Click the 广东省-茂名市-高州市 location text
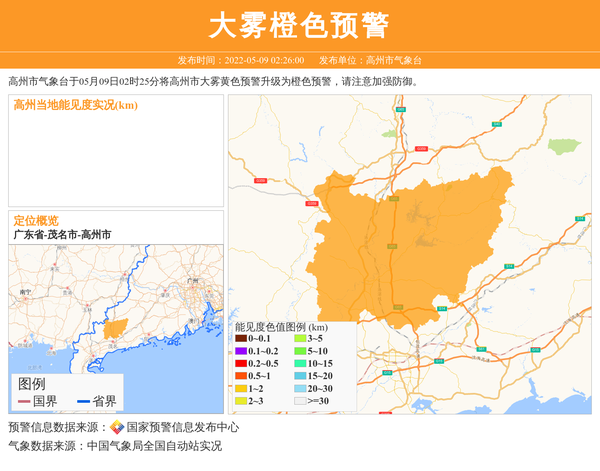Viewport: 600px width, 471px height. 62,234
